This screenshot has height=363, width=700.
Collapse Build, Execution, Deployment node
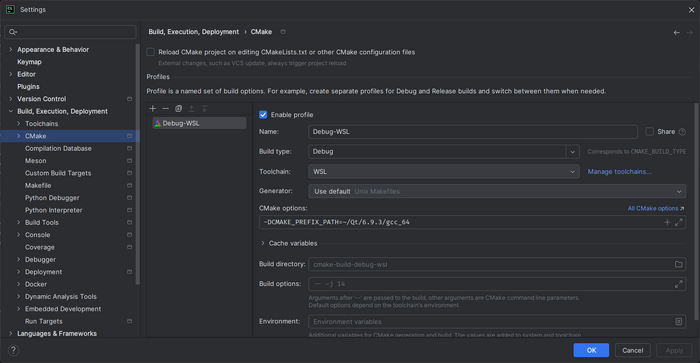tap(11, 111)
